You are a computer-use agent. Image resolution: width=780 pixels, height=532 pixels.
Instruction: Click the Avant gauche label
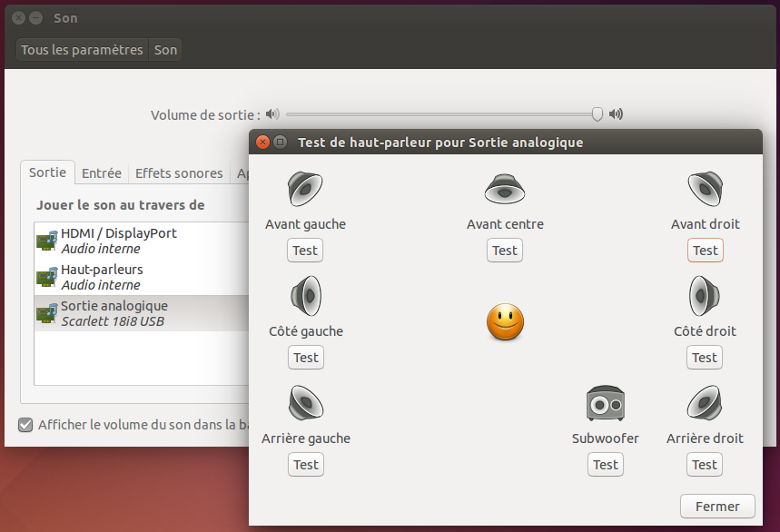[305, 224]
